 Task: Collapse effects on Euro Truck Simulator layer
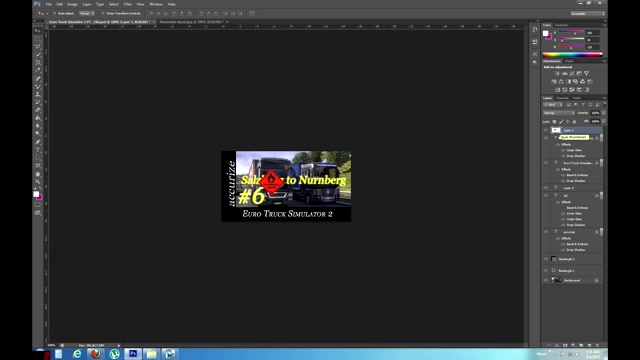(602, 163)
